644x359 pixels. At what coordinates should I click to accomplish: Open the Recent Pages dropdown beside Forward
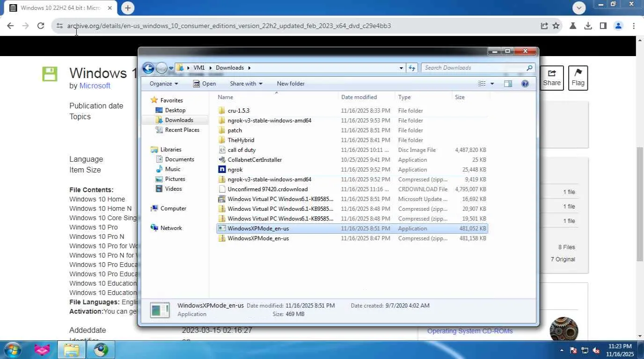click(171, 68)
